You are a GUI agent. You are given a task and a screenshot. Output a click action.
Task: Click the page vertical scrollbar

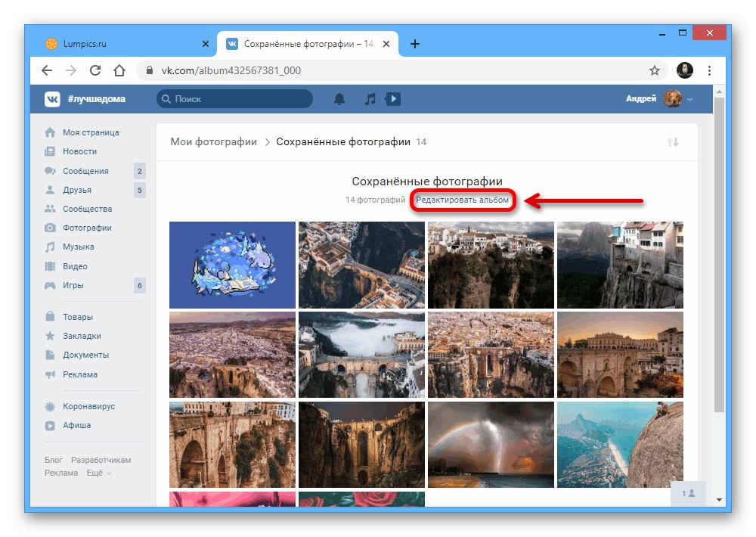click(719, 255)
